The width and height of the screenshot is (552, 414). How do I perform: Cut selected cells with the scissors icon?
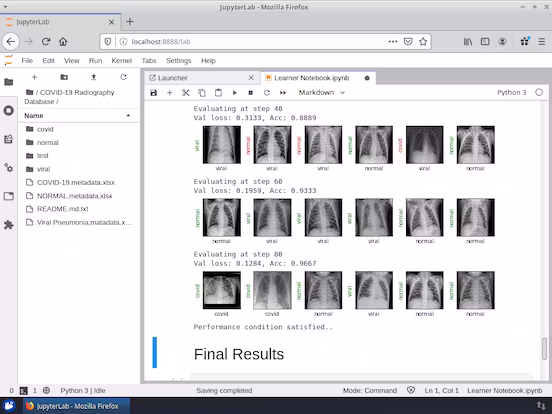coord(186,93)
